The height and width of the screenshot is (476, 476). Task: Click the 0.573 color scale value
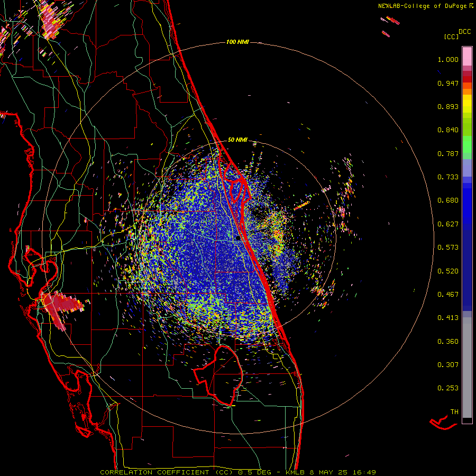coord(448,248)
